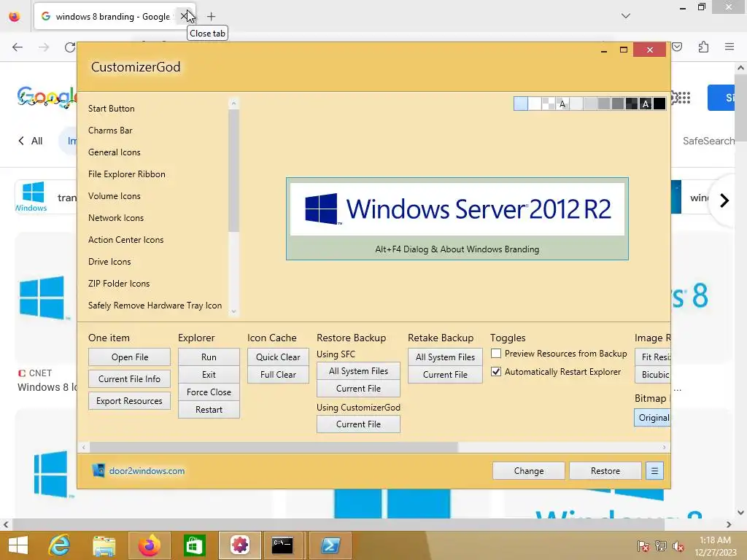
Task: Click the Explorer Run button
Action: tap(209, 357)
